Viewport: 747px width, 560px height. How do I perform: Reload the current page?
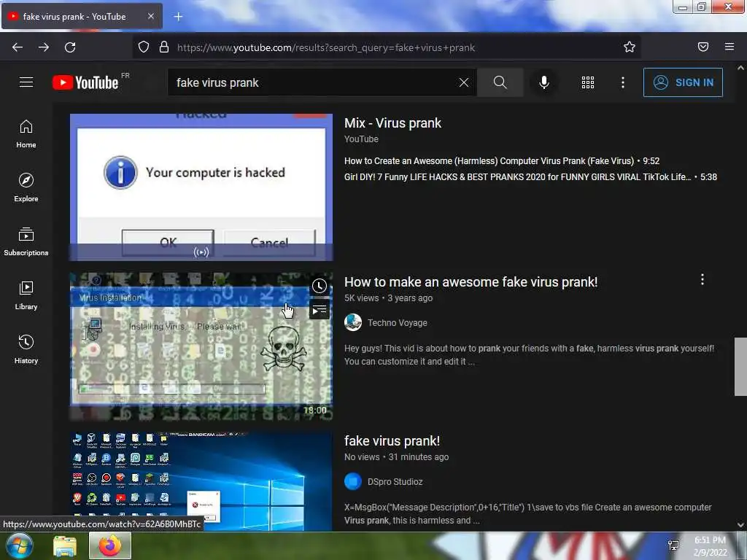(x=70, y=47)
